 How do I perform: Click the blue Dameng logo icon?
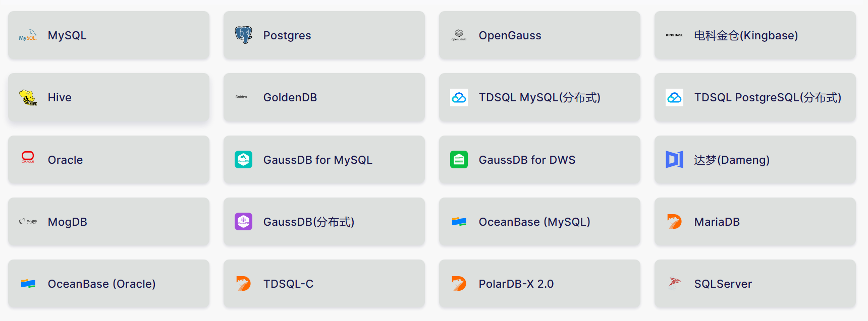click(674, 160)
